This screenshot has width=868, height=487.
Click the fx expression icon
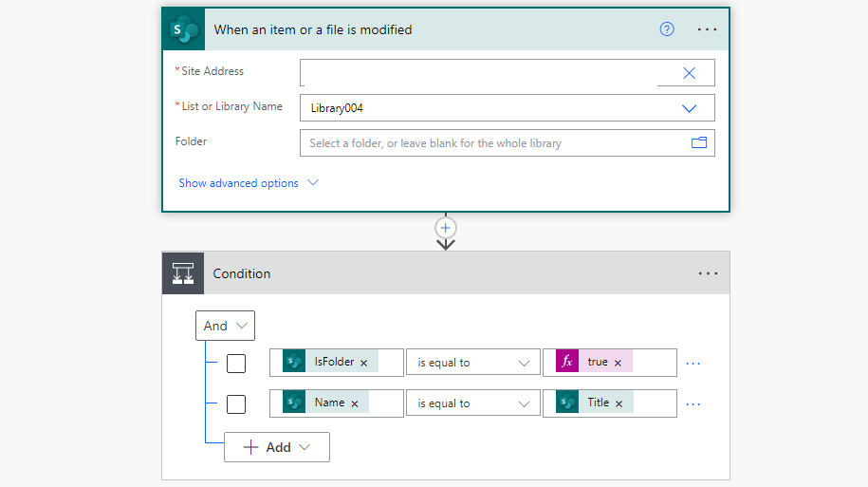click(567, 362)
